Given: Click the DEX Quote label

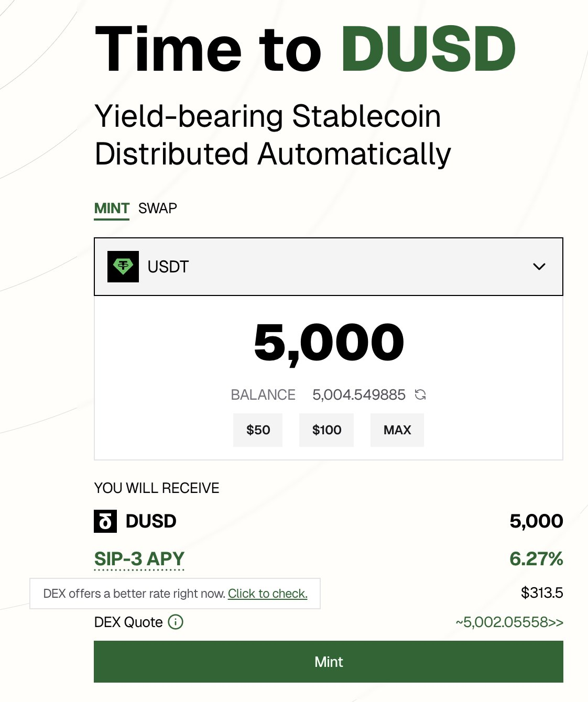Looking at the screenshot, I should click(128, 622).
